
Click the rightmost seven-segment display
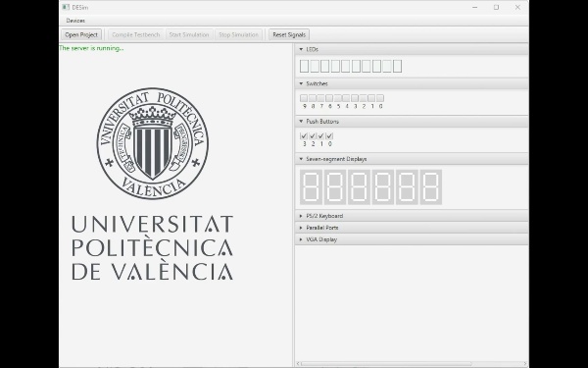point(431,187)
